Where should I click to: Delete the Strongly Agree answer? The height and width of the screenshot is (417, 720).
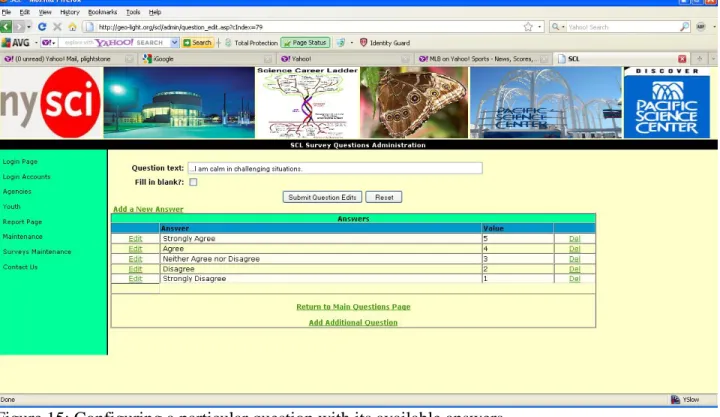click(574, 239)
